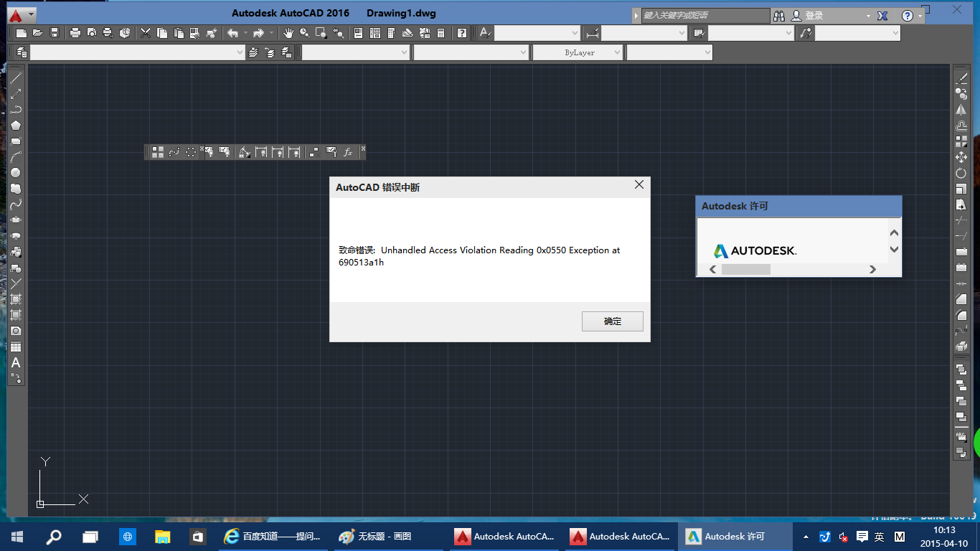Select the Move modify tool

(961, 157)
